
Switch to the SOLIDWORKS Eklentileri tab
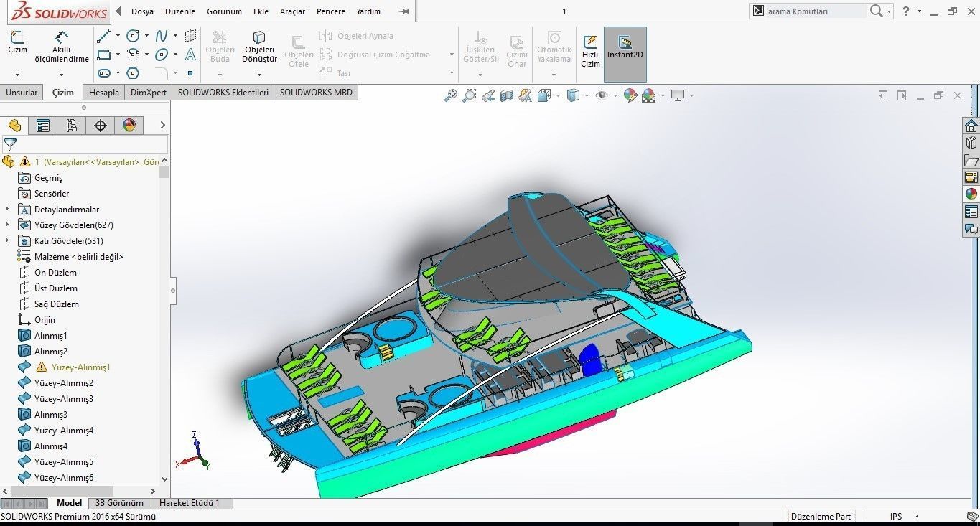click(x=223, y=93)
